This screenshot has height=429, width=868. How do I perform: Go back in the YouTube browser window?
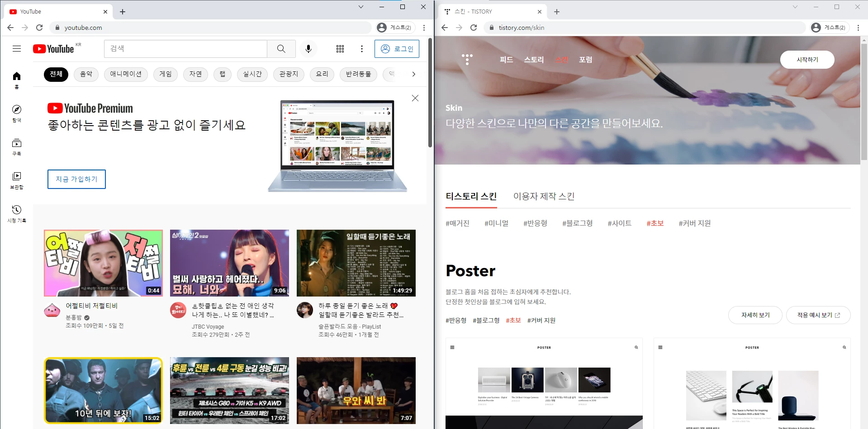[x=10, y=28]
